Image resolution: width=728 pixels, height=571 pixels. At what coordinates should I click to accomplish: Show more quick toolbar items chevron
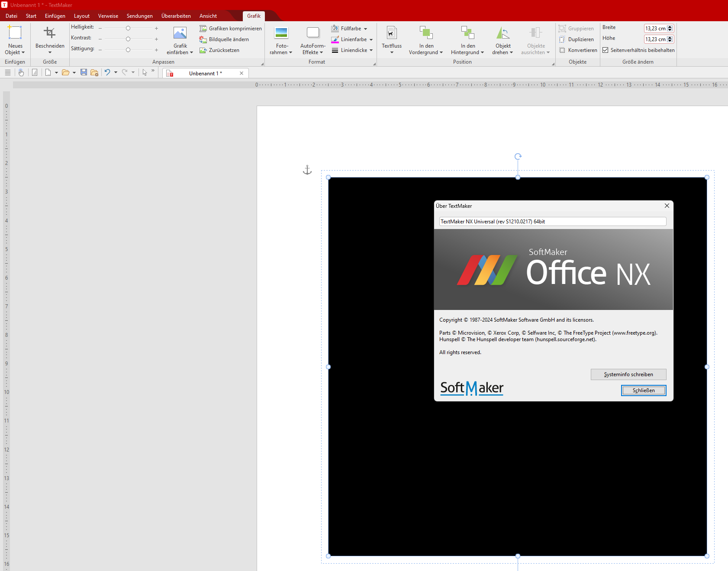[153, 70]
